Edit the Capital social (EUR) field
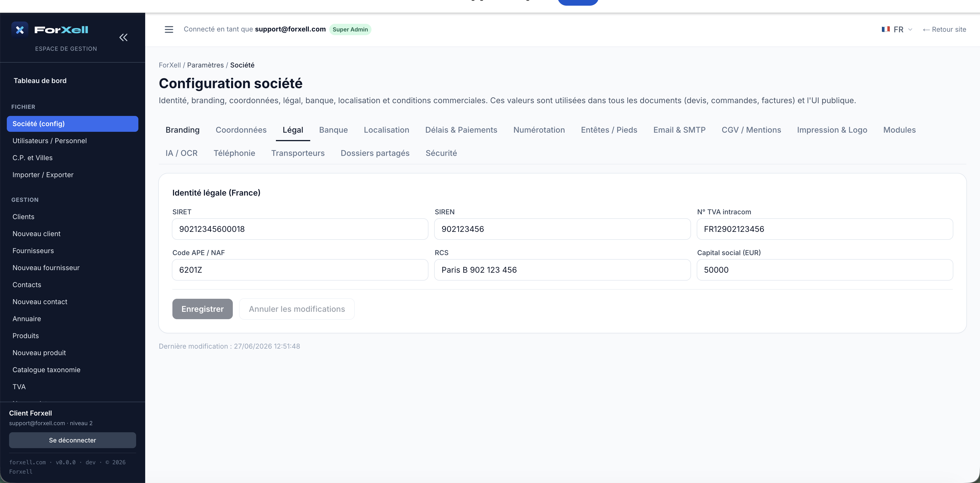This screenshot has width=980, height=483. [x=825, y=270]
